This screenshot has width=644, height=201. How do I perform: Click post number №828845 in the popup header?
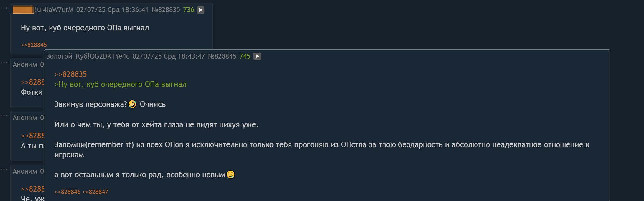(222, 56)
